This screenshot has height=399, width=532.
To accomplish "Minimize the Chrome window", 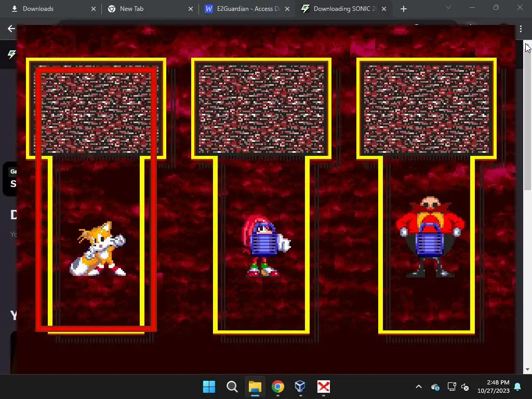I will click(x=472, y=7).
